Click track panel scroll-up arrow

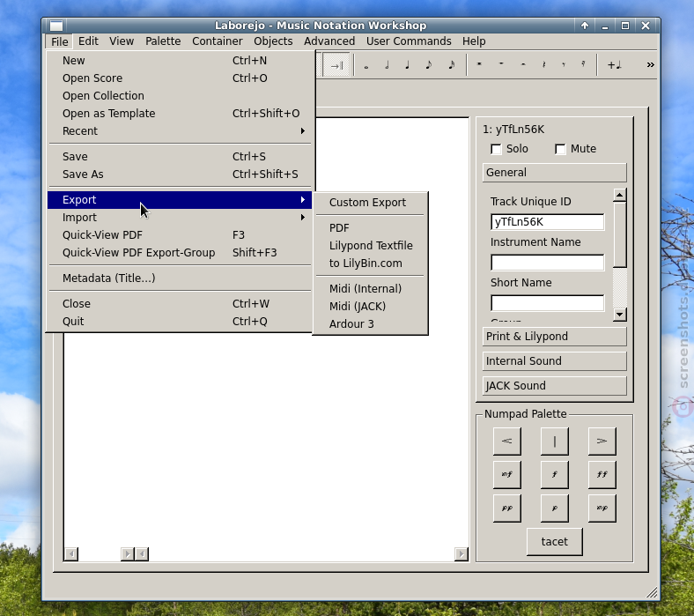pos(620,195)
